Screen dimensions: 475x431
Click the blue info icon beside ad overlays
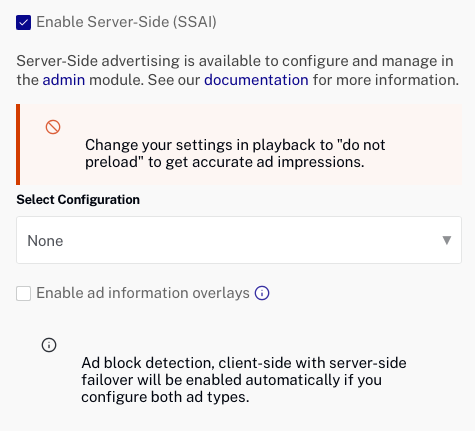pyautogui.click(x=262, y=293)
